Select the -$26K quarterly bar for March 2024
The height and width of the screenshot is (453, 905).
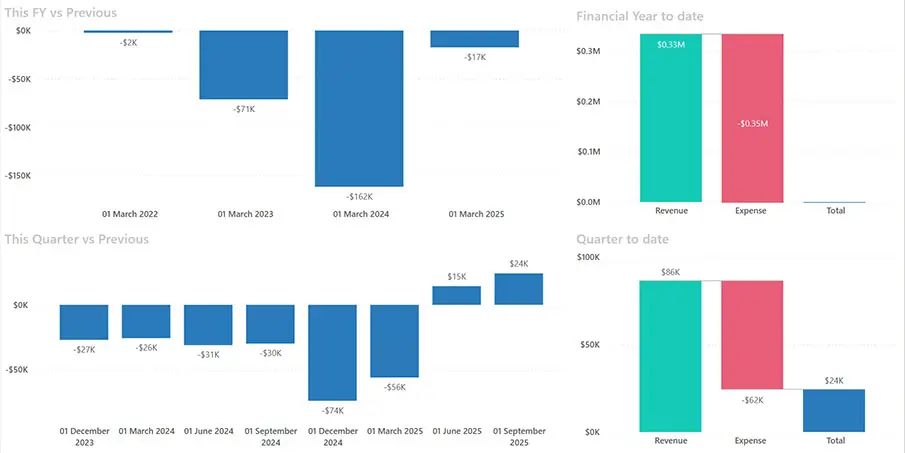coord(146,321)
